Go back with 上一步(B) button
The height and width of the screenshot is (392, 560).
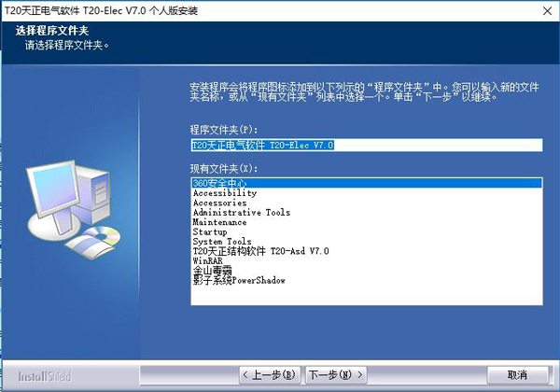click(x=270, y=375)
